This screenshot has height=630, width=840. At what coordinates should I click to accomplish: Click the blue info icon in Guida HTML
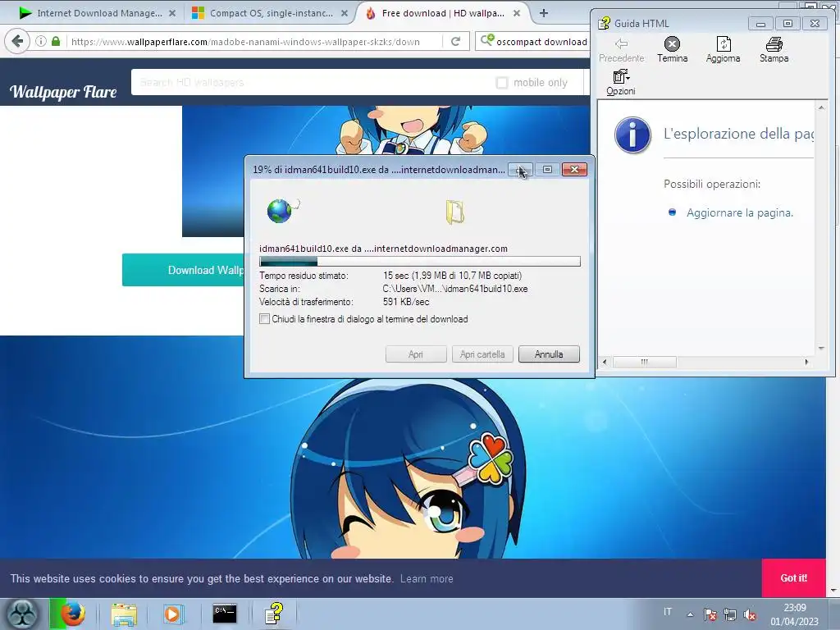pyautogui.click(x=632, y=135)
